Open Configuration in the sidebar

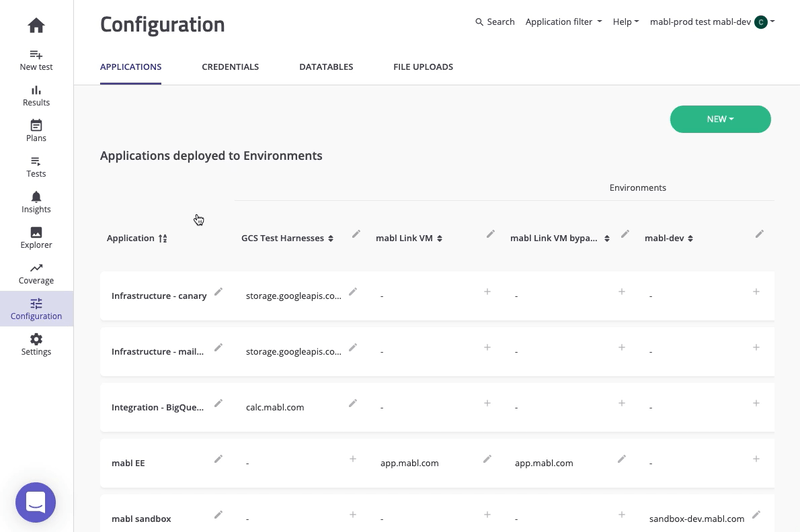[36, 309]
